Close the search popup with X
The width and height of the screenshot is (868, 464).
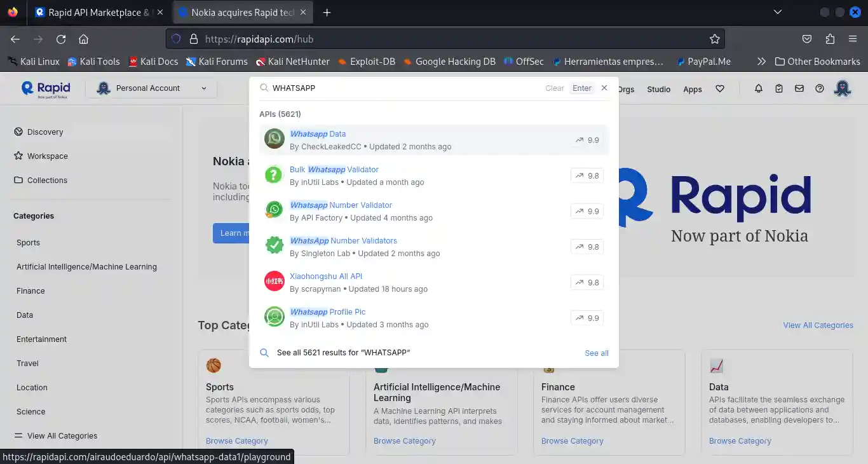(x=604, y=88)
